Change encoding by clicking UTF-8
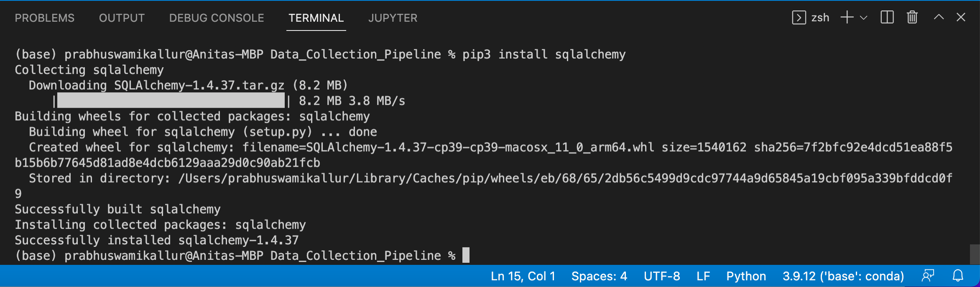980x287 pixels. point(663,276)
